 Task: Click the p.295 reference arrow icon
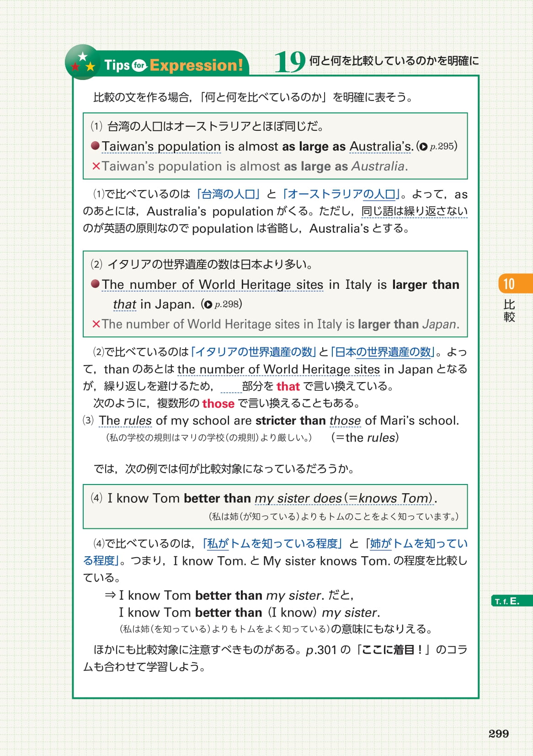click(424, 147)
